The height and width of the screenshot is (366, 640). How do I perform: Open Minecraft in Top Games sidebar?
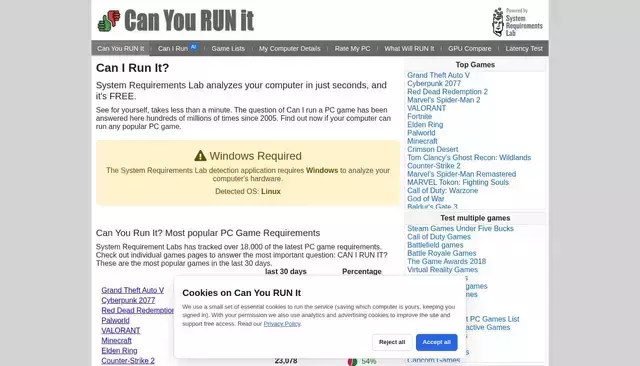pos(422,141)
